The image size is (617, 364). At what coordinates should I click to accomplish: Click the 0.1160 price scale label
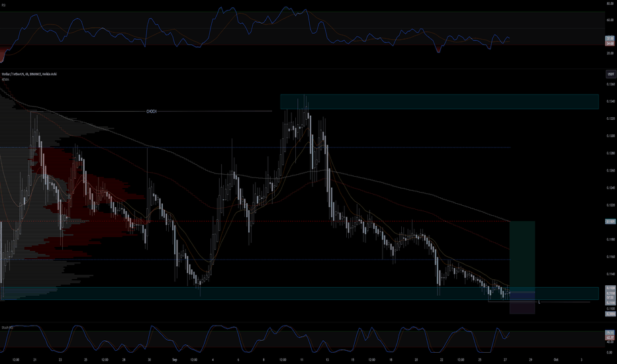tap(611, 257)
